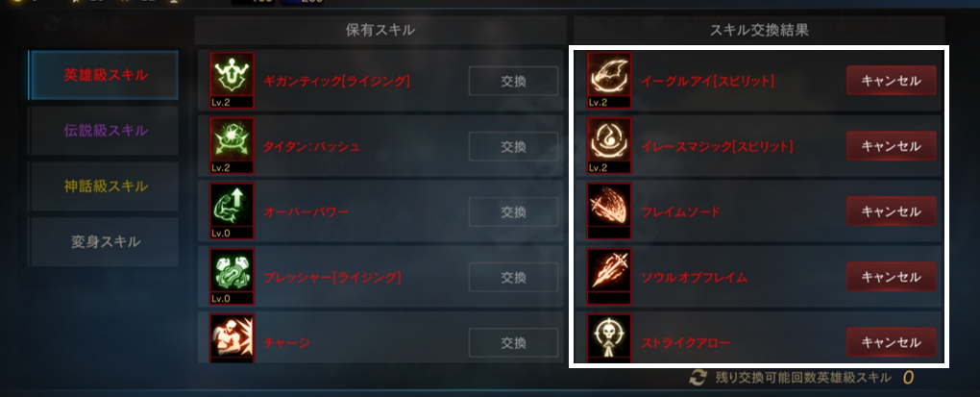Image resolution: width=980 pixels, height=397 pixels.
Task: Select the フレイムソード skill icon
Action: click(609, 211)
